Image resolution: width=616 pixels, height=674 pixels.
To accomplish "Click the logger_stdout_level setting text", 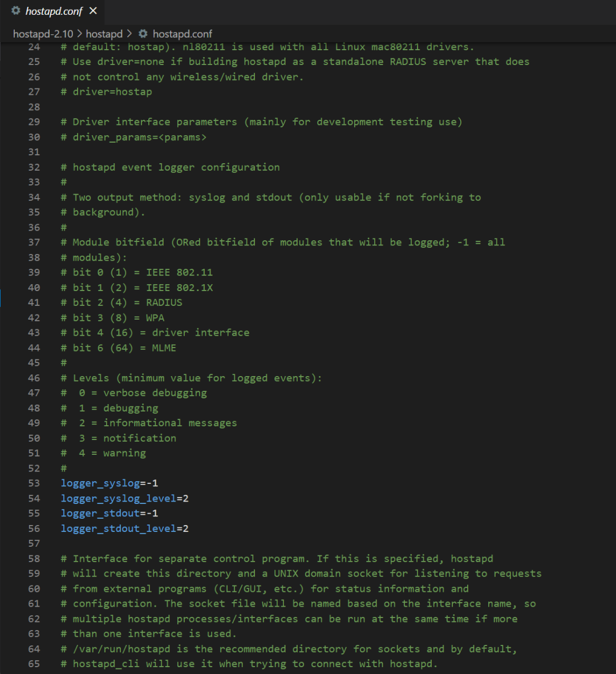I will click(119, 528).
